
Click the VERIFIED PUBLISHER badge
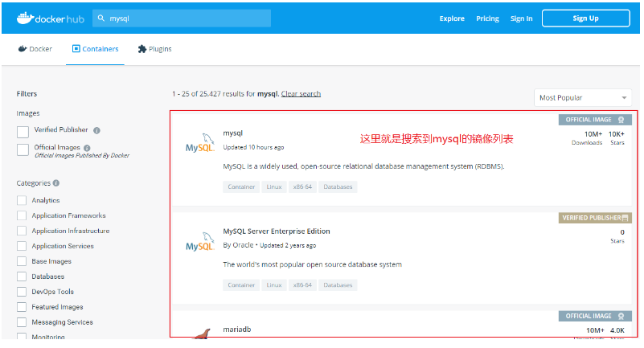(x=595, y=218)
